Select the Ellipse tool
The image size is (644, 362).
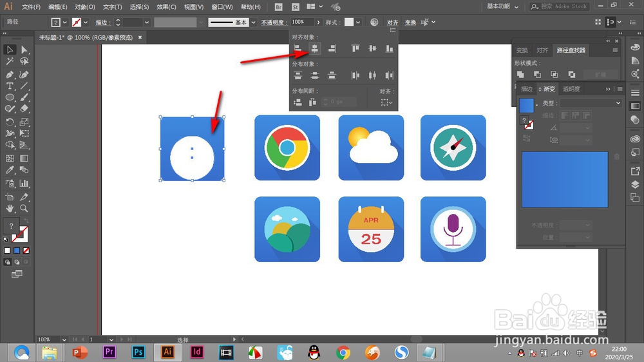(x=10, y=97)
